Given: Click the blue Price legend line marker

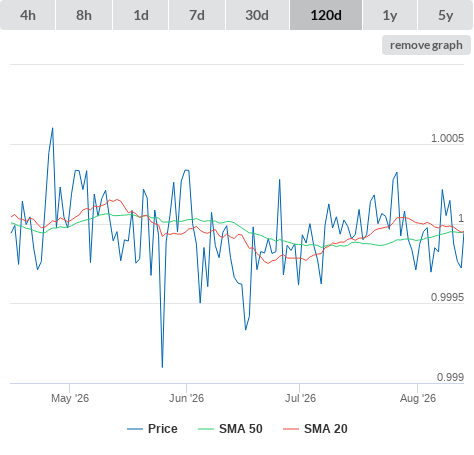Looking at the screenshot, I should click(x=135, y=429).
